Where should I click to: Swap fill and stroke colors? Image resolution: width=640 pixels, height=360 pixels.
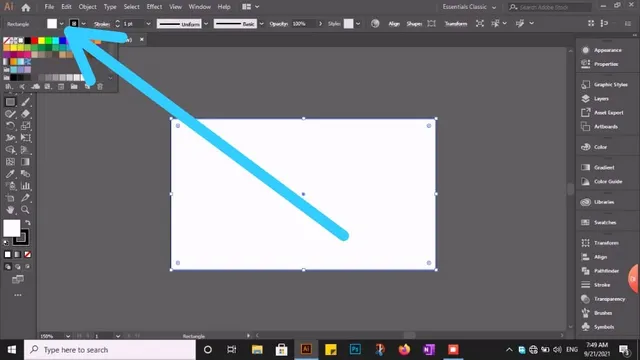point(27,223)
